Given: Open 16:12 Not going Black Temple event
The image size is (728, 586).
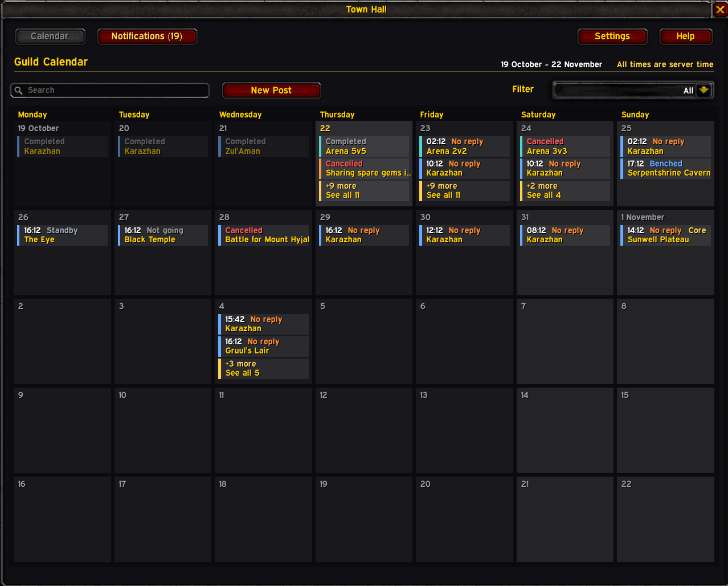Looking at the screenshot, I should tap(162, 235).
